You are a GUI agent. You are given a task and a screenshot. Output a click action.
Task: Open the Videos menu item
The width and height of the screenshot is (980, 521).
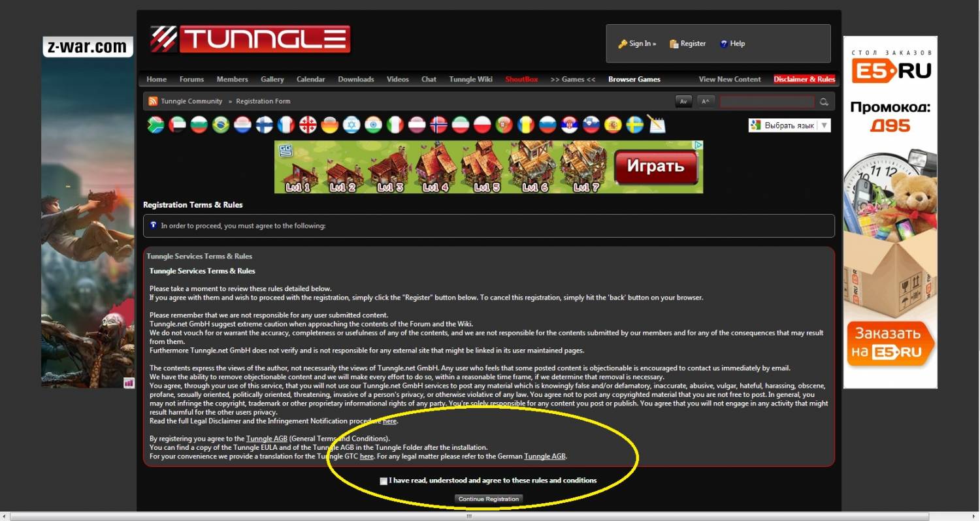coord(398,80)
